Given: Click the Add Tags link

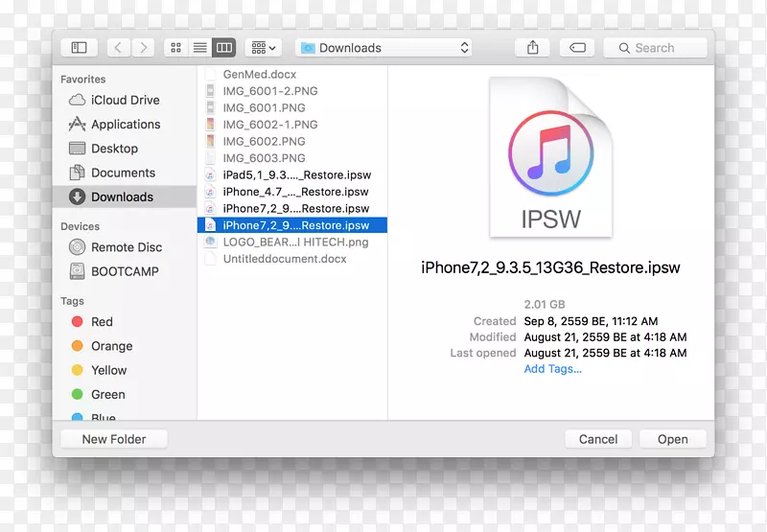Looking at the screenshot, I should [553, 369].
